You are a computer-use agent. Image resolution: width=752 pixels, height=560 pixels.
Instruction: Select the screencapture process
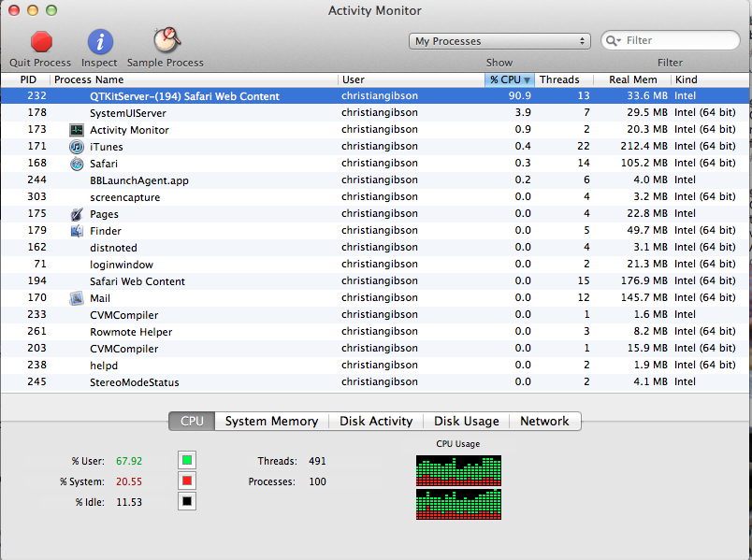(x=374, y=196)
